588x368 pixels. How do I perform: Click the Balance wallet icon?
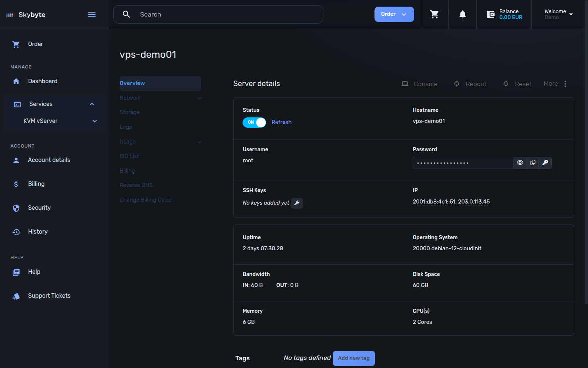[x=491, y=14]
